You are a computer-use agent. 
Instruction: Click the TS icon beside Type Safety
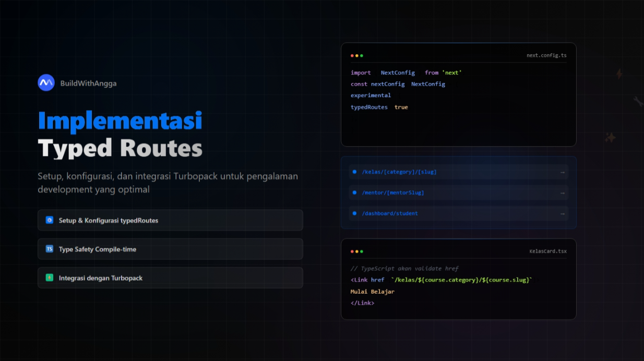(50, 249)
